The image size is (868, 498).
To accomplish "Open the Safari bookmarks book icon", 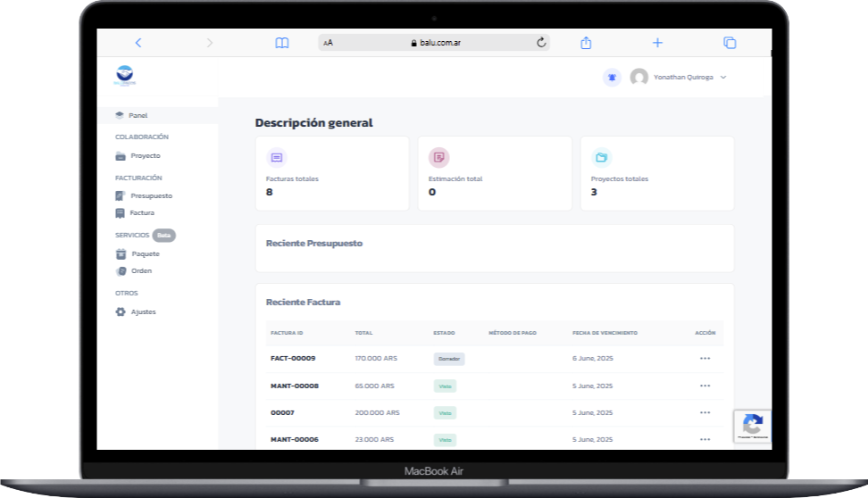I will 282,42.
